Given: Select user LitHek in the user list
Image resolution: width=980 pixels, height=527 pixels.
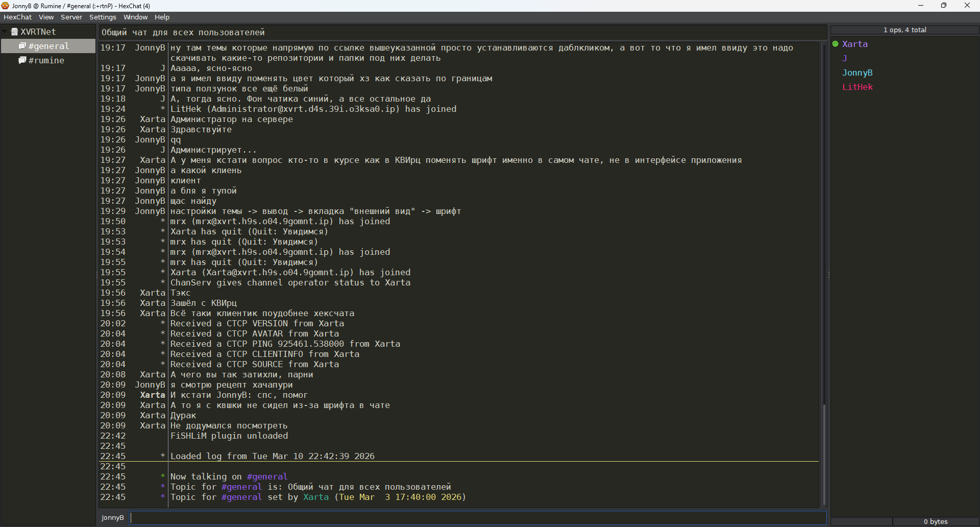Looking at the screenshot, I should click(x=857, y=87).
